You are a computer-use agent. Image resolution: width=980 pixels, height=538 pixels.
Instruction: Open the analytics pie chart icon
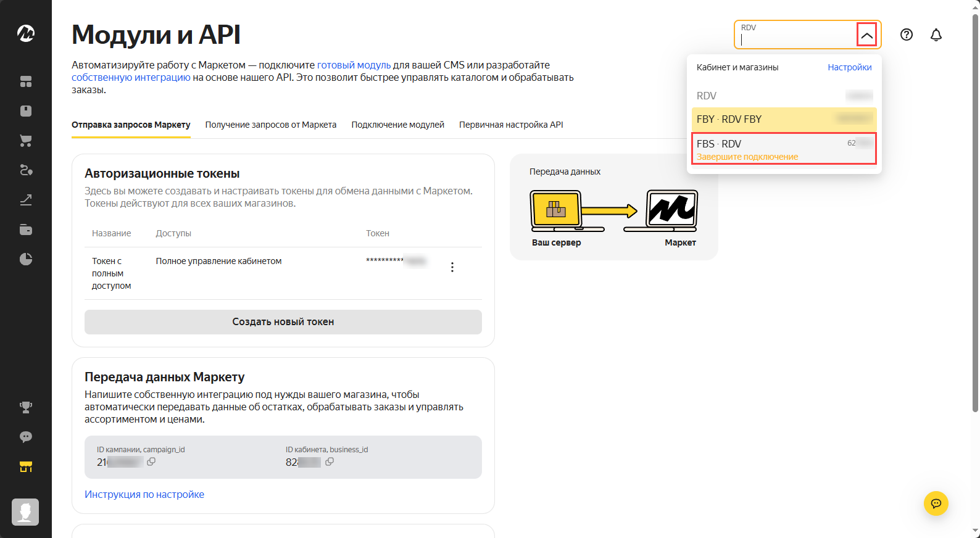pos(26,259)
